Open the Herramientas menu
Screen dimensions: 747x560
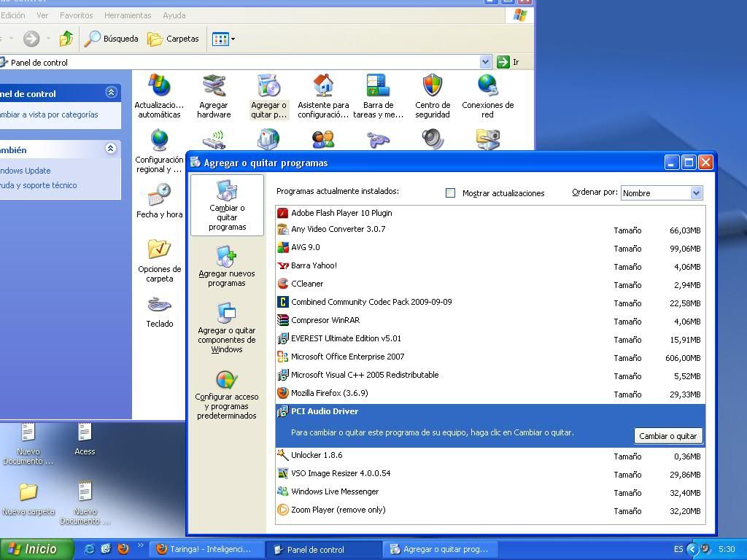click(128, 15)
